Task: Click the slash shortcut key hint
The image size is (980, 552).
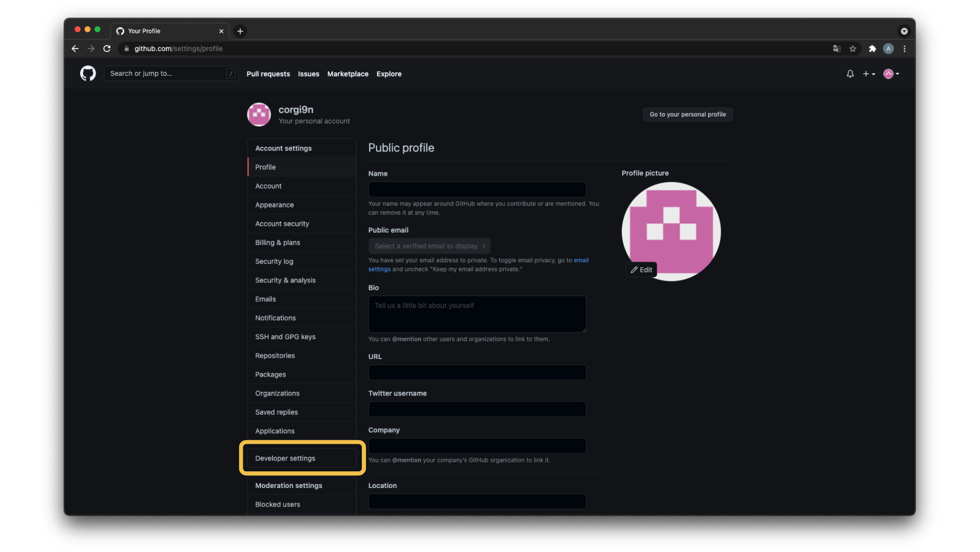Action: (x=231, y=73)
